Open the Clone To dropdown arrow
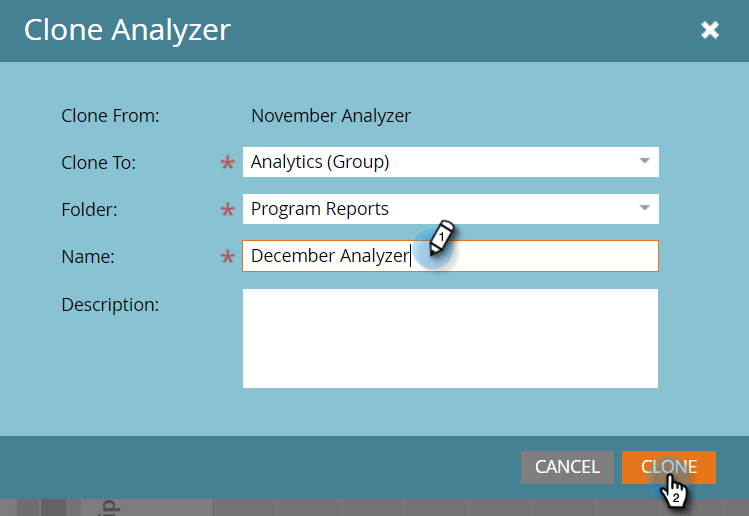 click(x=644, y=161)
